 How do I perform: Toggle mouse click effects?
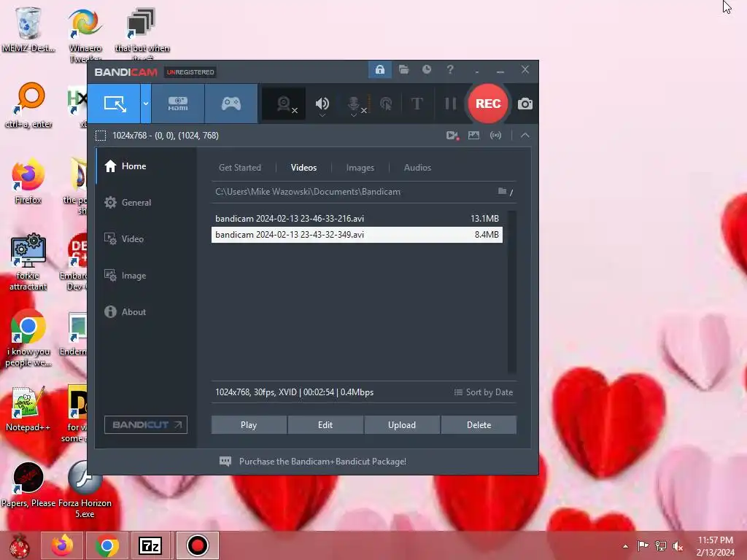click(386, 104)
